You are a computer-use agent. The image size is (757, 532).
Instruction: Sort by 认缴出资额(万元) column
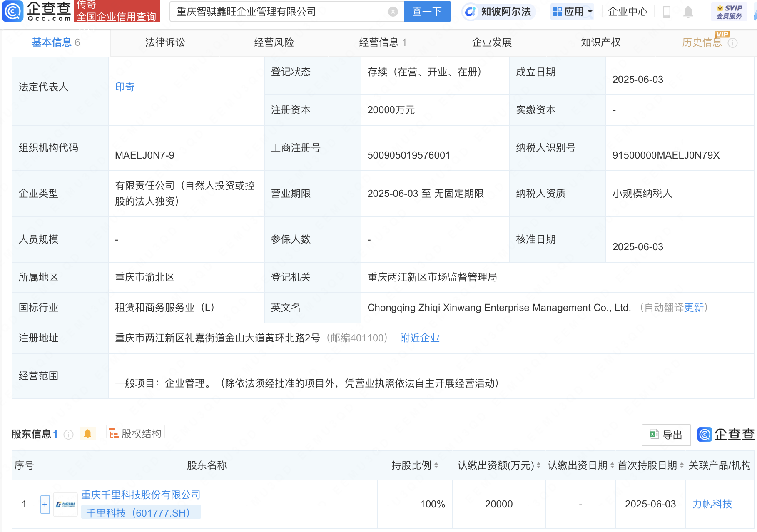pyautogui.click(x=538, y=465)
